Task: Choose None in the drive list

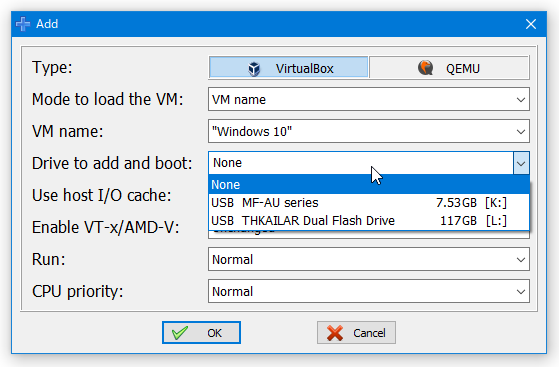Action: coord(369,184)
